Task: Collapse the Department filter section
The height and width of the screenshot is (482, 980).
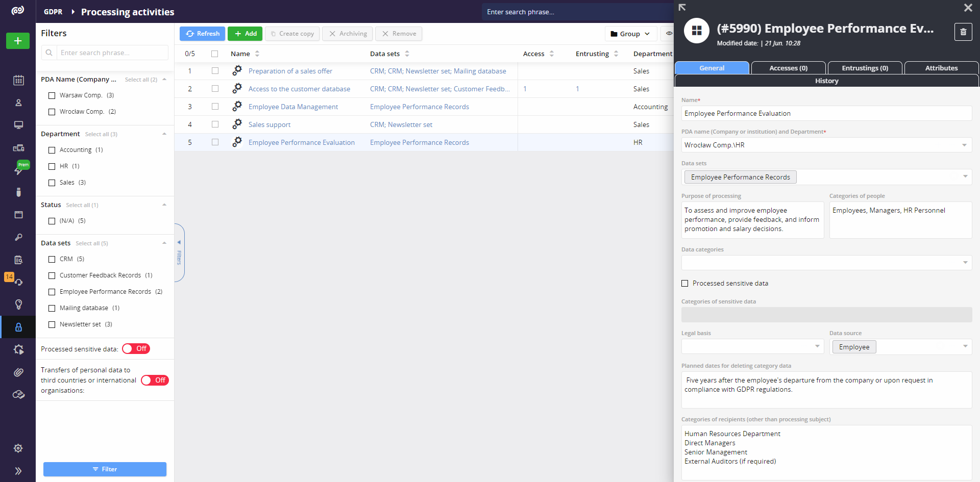Action: [164, 134]
